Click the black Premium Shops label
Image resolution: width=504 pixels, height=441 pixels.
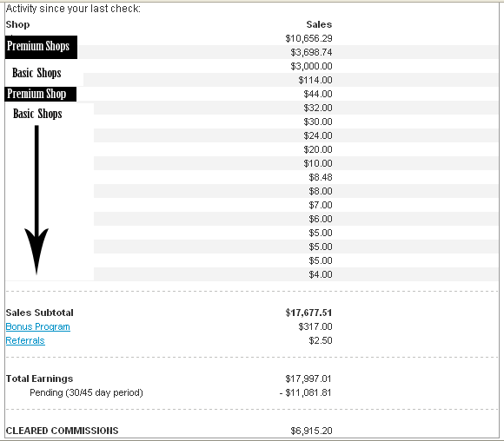41,47
